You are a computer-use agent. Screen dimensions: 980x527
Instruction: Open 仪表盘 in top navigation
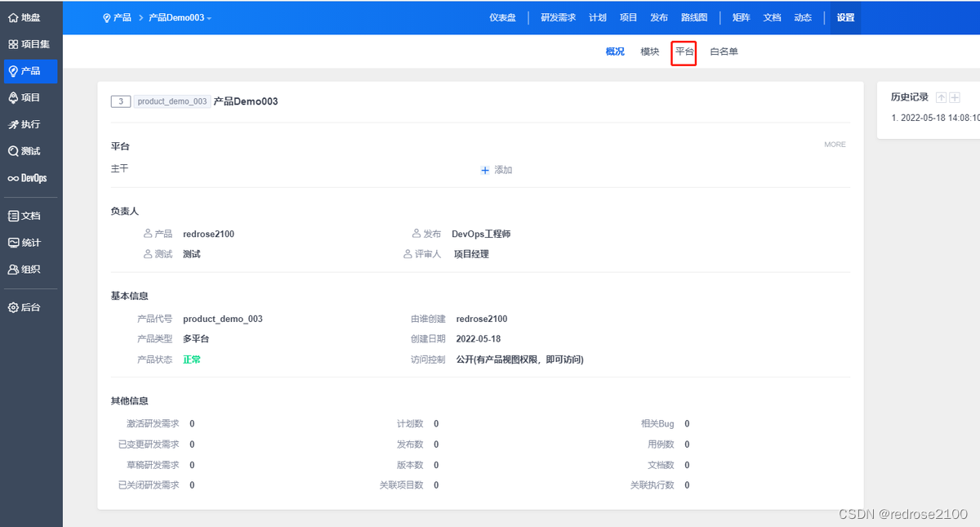click(x=502, y=17)
